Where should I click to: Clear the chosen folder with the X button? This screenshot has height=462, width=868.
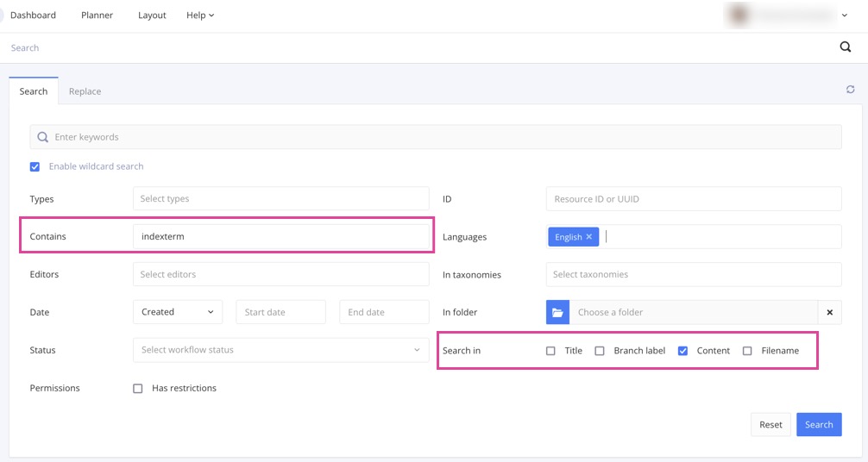[x=829, y=312]
